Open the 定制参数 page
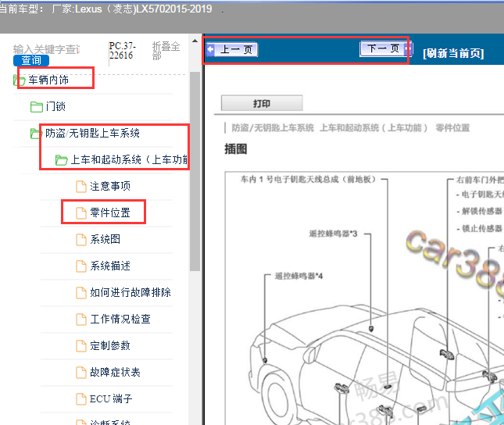Image resolution: width=504 pixels, height=425 pixels. pos(110,346)
